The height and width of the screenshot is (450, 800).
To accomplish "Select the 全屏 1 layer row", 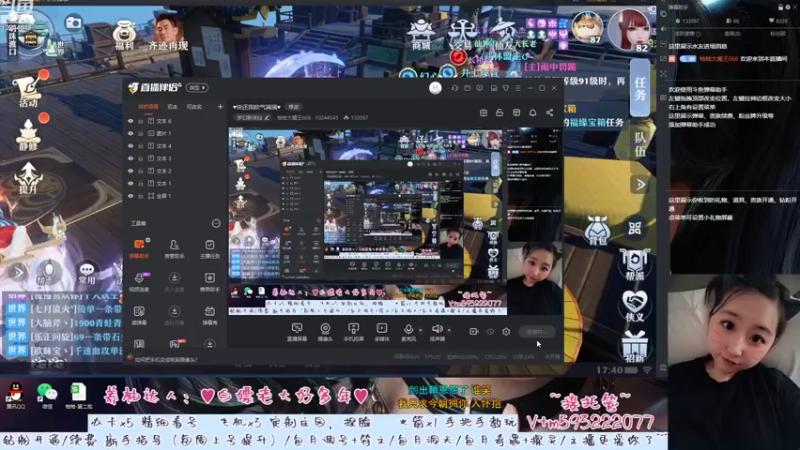I will click(x=174, y=196).
